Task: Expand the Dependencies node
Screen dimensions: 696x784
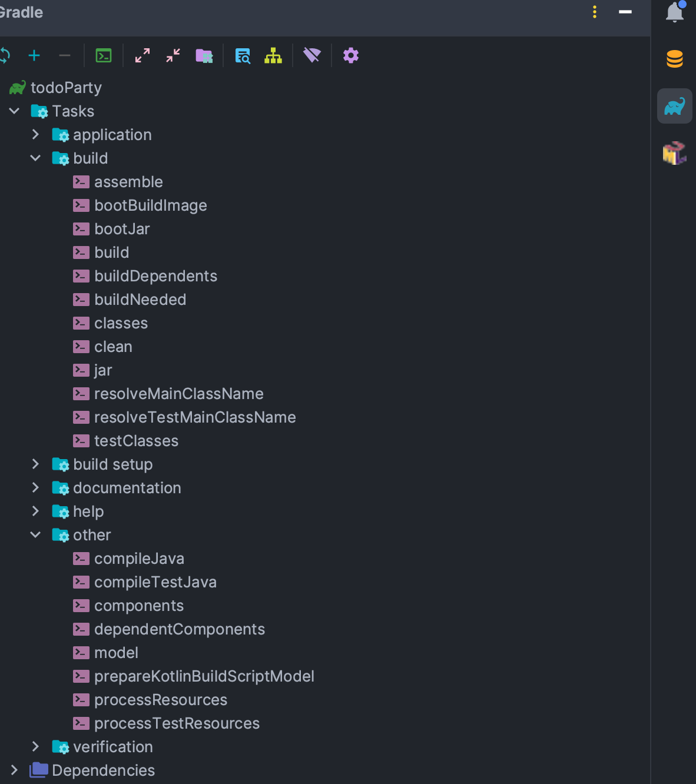Action: pyautogui.click(x=14, y=770)
